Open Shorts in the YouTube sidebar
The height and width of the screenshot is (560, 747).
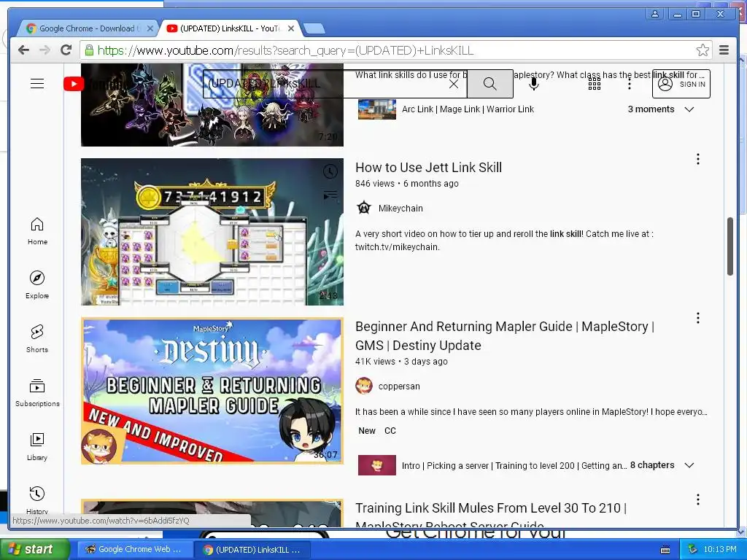pyautogui.click(x=37, y=338)
